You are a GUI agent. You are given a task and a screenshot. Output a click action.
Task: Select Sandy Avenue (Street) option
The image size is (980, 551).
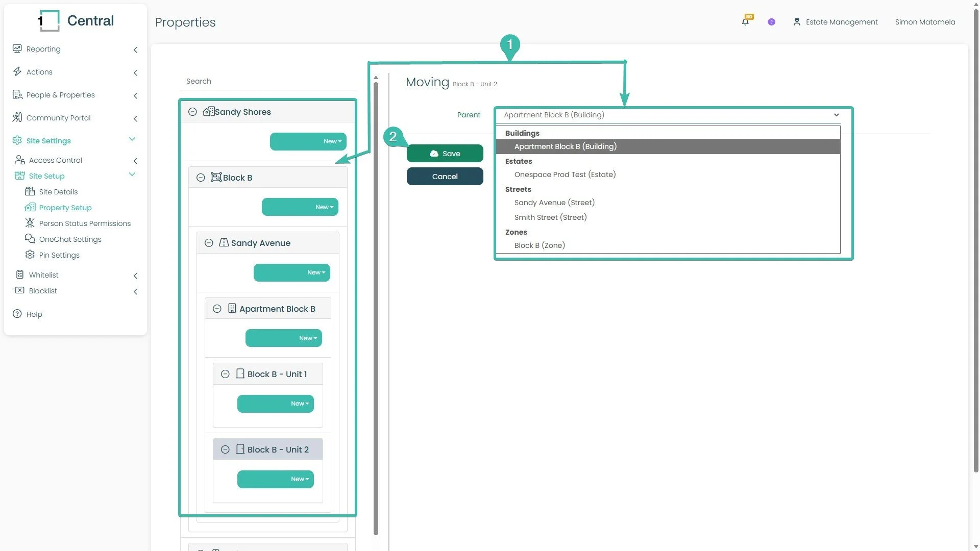pos(668,203)
